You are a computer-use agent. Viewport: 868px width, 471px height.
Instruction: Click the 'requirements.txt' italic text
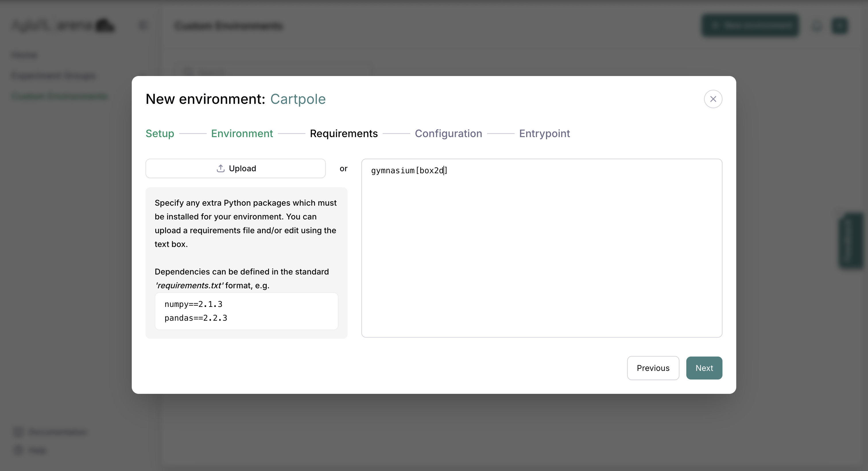(189, 285)
